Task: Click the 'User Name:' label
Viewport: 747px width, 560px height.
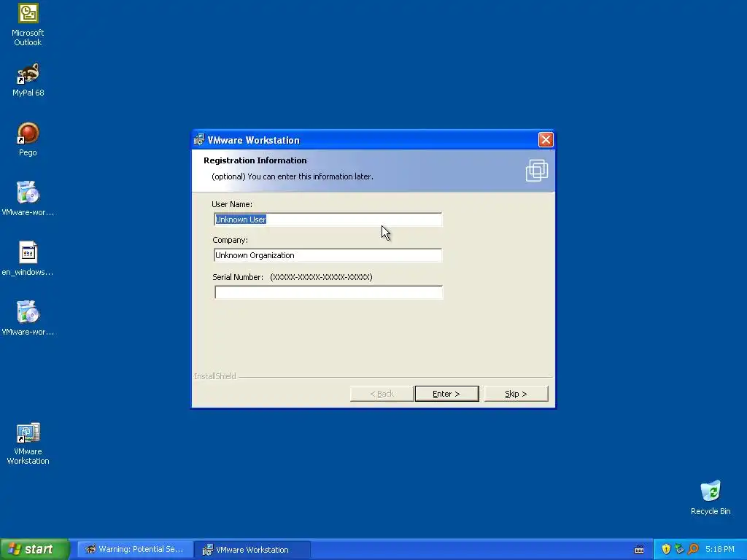Action: [232, 204]
